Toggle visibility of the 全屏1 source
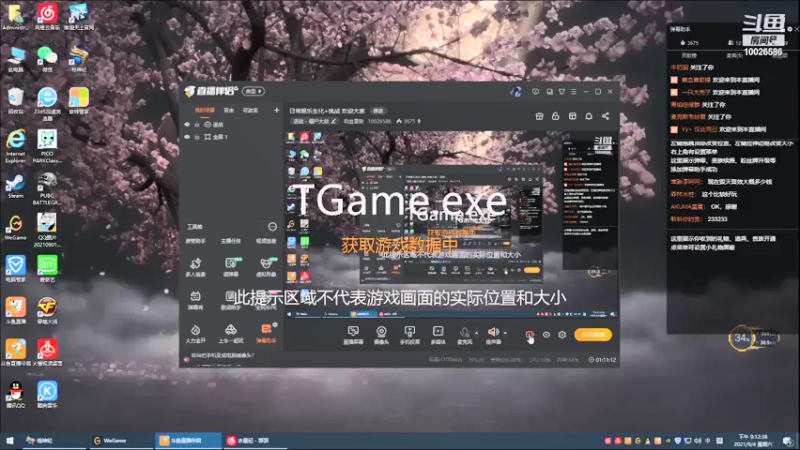The height and width of the screenshot is (450, 800). (x=187, y=137)
